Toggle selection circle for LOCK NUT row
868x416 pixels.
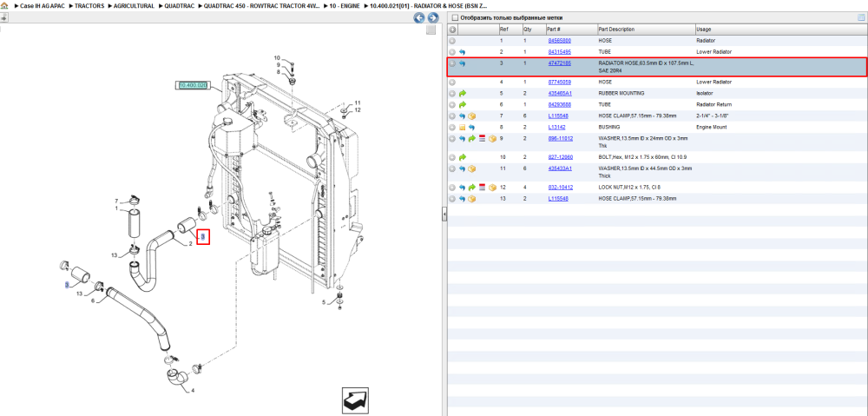(x=452, y=188)
